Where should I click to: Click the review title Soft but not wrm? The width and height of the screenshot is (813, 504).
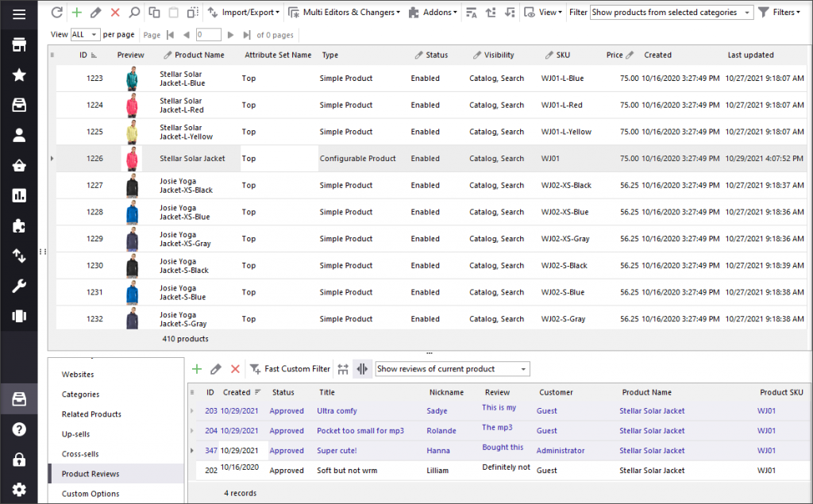(x=347, y=471)
